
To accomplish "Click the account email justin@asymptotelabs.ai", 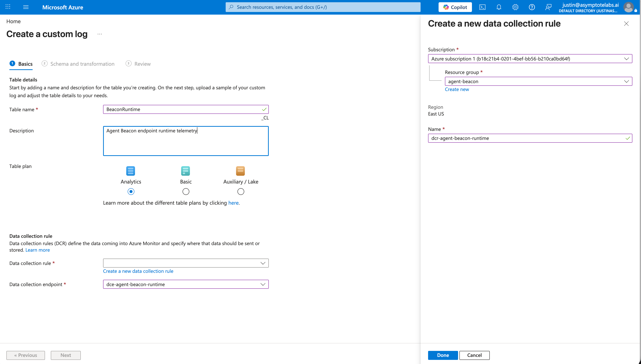I will coord(590,5).
